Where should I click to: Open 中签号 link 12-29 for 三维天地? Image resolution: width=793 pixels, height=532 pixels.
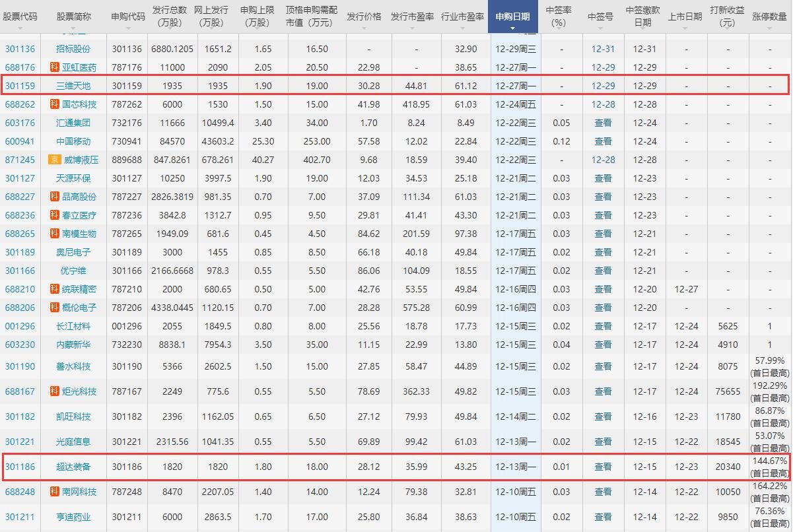click(x=603, y=86)
